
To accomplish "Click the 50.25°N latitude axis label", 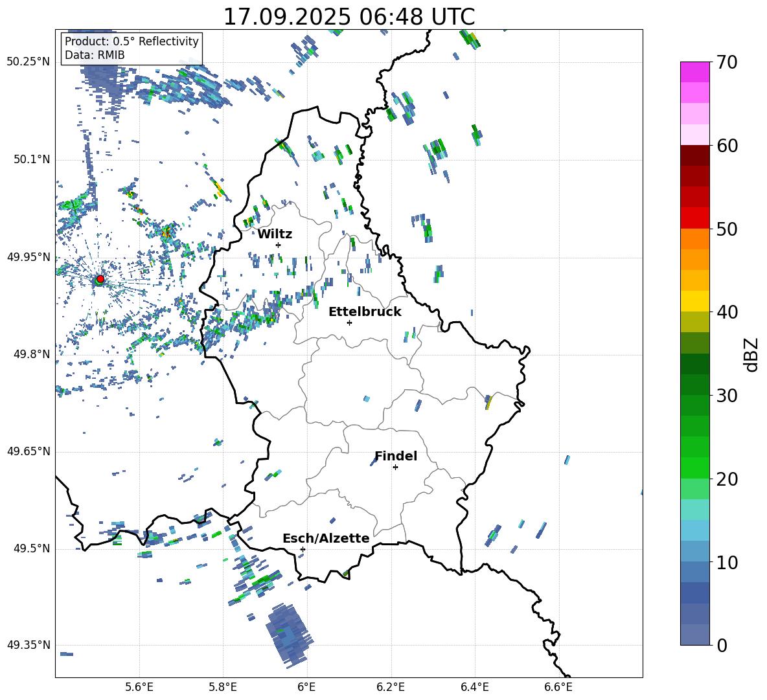I will 29,62.
